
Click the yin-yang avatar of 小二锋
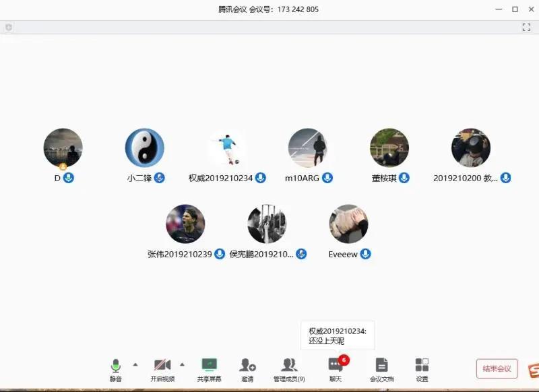(x=145, y=148)
